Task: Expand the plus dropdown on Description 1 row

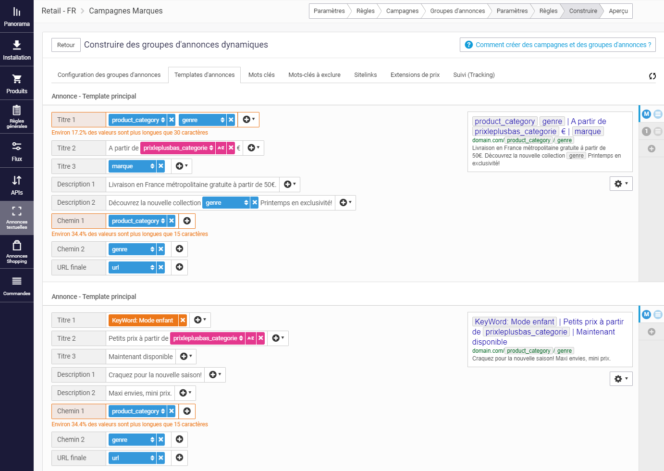Action: pos(290,184)
